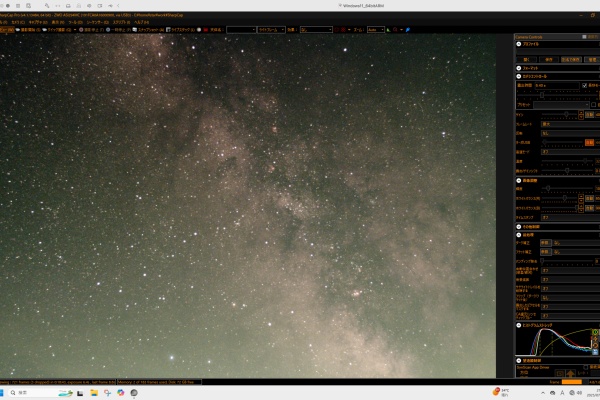Click the 天体名 (object name) input field
This screenshot has height=400, width=600.
[241, 30]
